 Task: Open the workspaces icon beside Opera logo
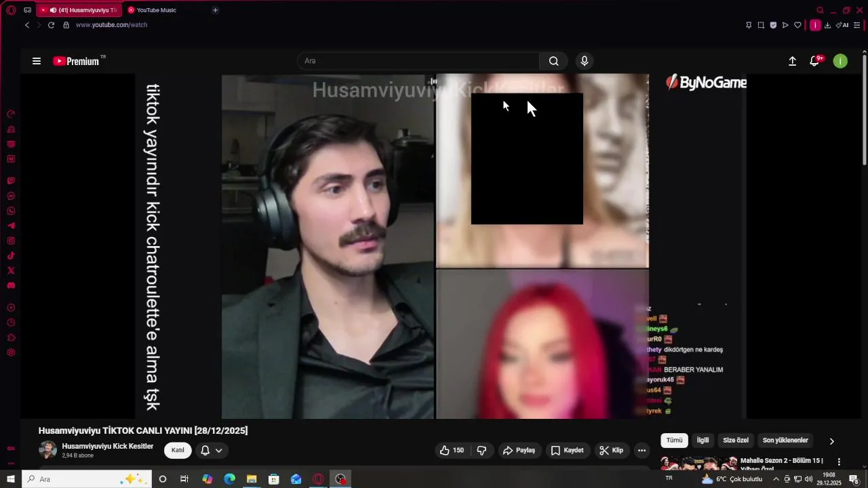click(x=27, y=10)
